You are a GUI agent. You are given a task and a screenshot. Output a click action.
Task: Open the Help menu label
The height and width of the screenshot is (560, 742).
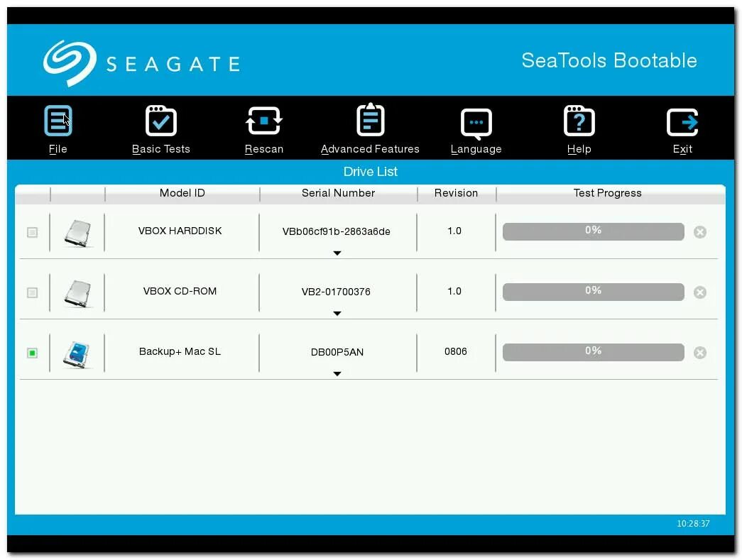click(579, 150)
